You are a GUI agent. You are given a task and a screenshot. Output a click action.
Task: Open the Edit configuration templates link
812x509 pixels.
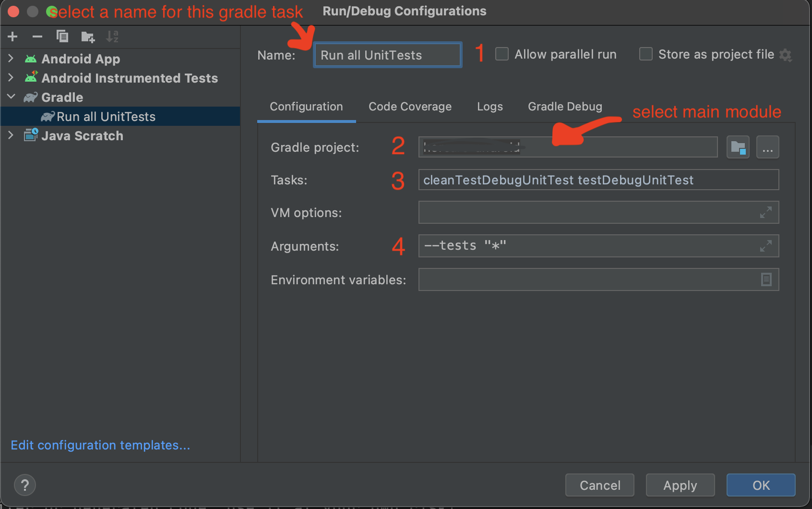(100, 445)
